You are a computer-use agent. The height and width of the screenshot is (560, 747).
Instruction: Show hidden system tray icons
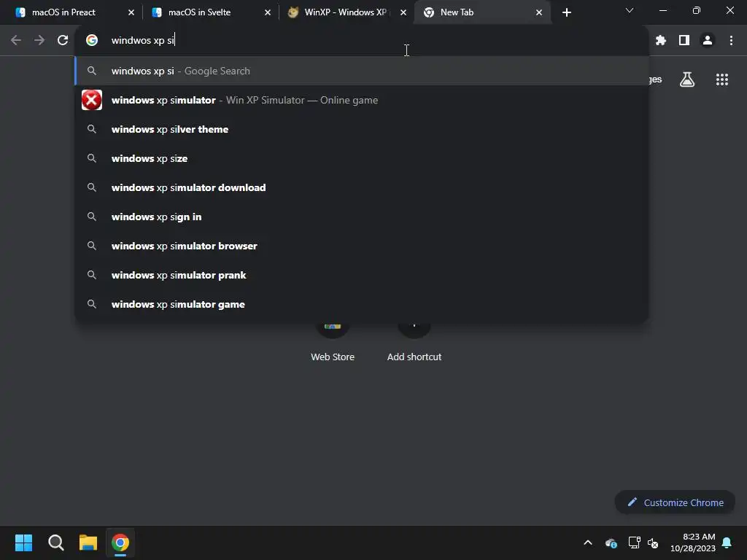pyautogui.click(x=588, y=542)
